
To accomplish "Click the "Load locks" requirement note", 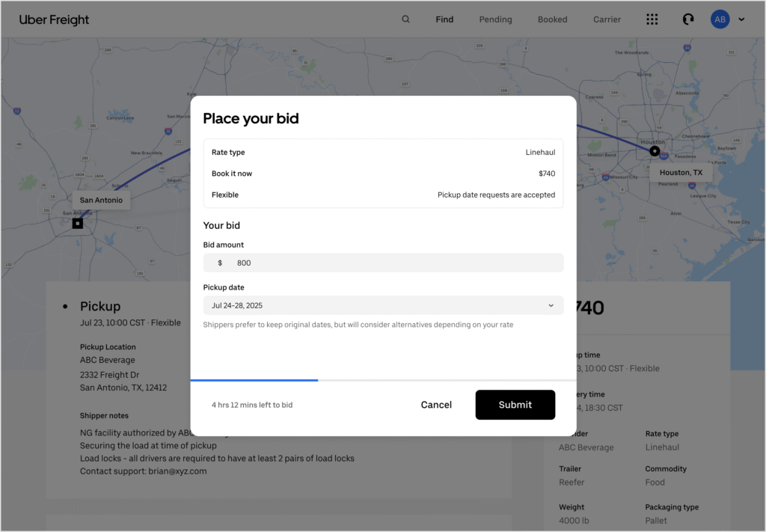I will point(217,459).
